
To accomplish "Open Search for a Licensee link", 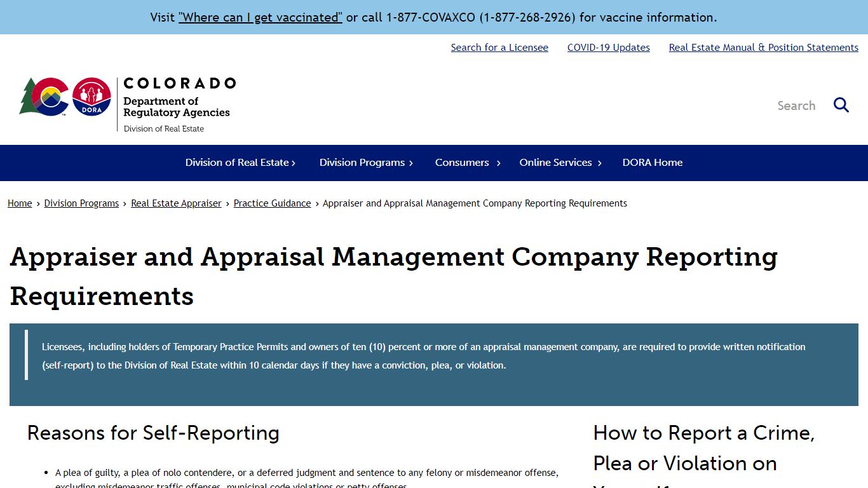I will 499,48.
